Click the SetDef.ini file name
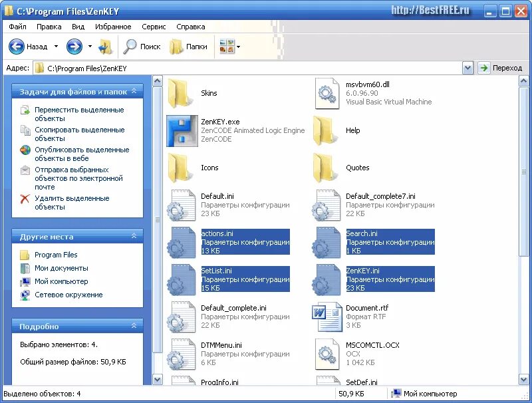 (362, 382)
